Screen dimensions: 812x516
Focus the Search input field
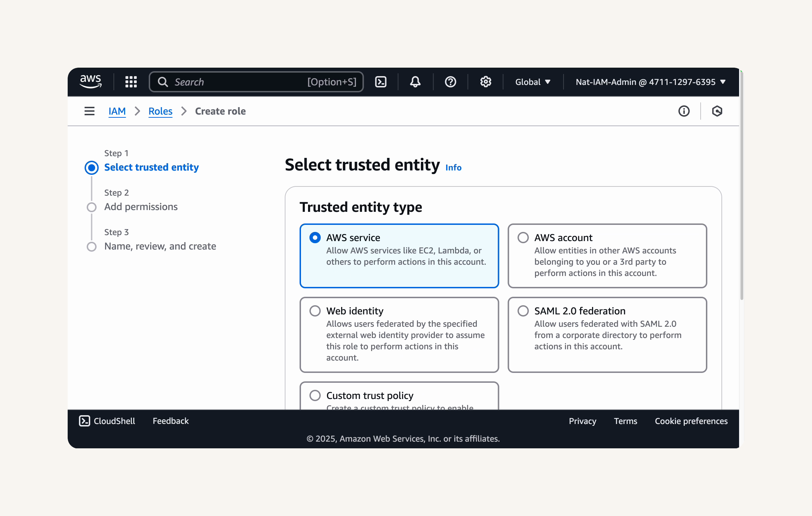tap(256, 82)
